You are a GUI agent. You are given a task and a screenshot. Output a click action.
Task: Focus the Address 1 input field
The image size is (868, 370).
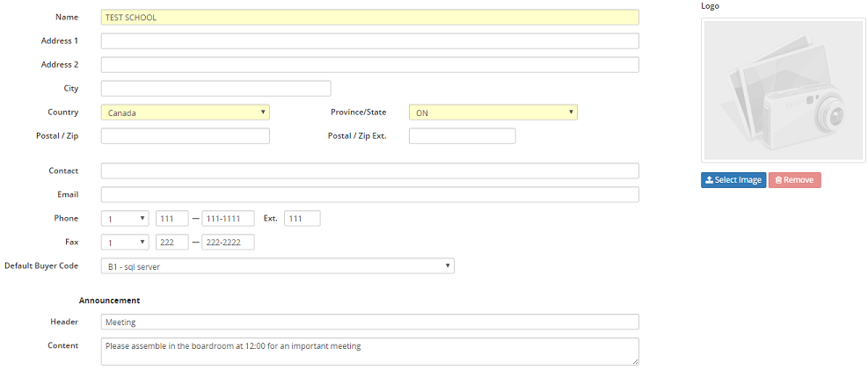click(x=369, y=40)
